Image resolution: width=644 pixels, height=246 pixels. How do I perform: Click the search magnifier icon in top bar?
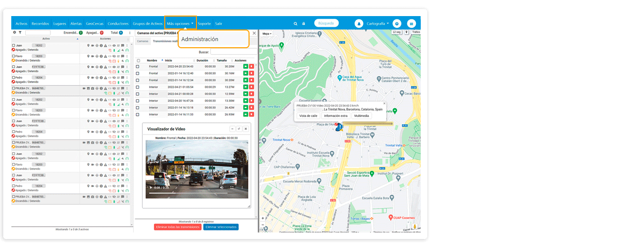tap(295, 24)
